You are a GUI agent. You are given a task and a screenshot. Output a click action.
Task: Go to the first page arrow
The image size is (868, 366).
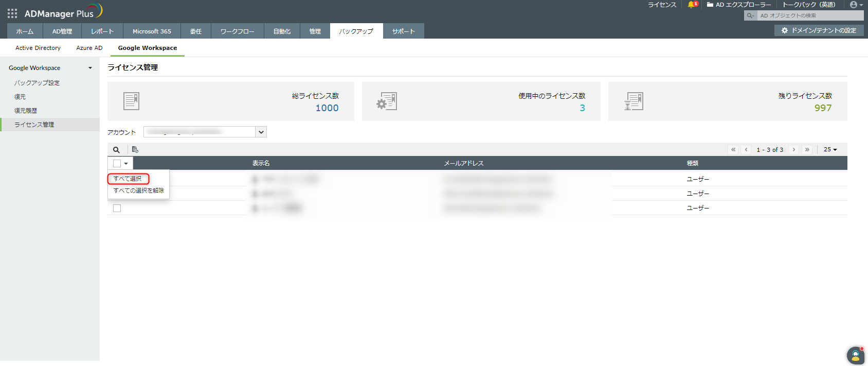coord(733,149)
